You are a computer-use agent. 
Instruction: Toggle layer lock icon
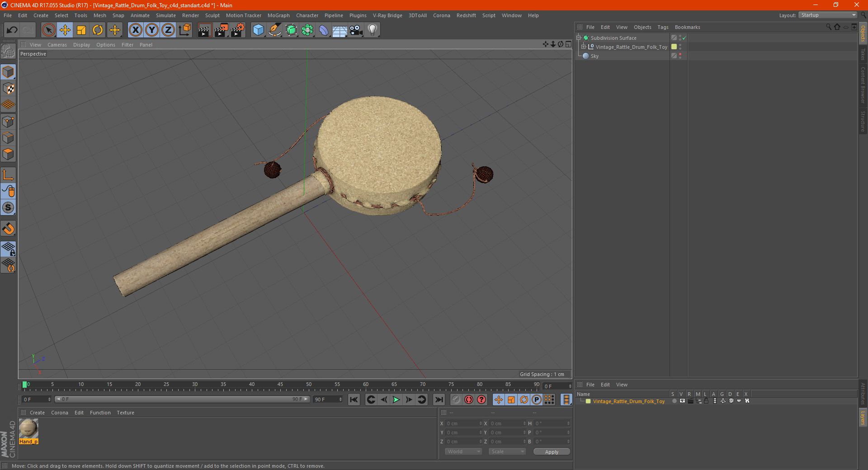(x=706, y=401)
